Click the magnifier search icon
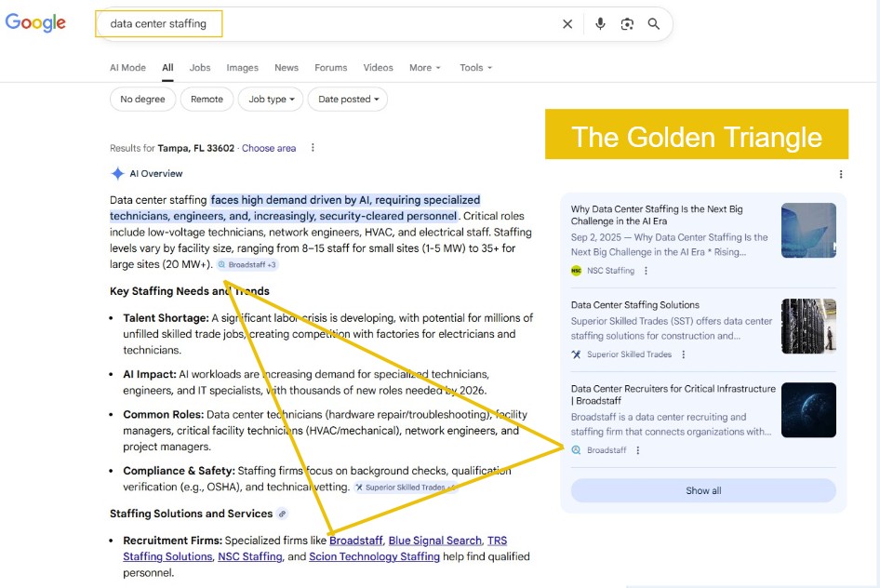 [654, 24]
